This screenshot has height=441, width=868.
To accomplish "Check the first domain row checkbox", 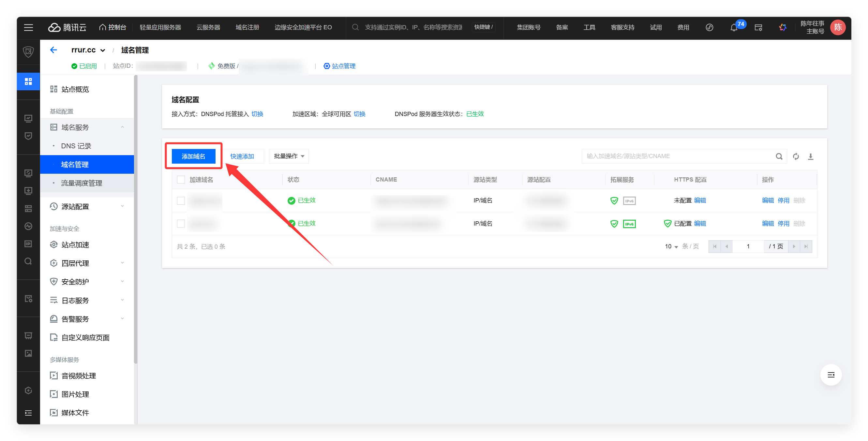I will click(181, 201).
